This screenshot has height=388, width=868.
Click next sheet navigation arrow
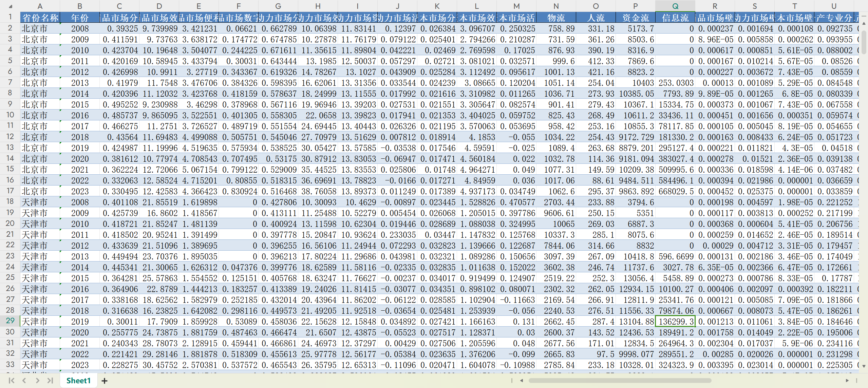tap(37, 381)
